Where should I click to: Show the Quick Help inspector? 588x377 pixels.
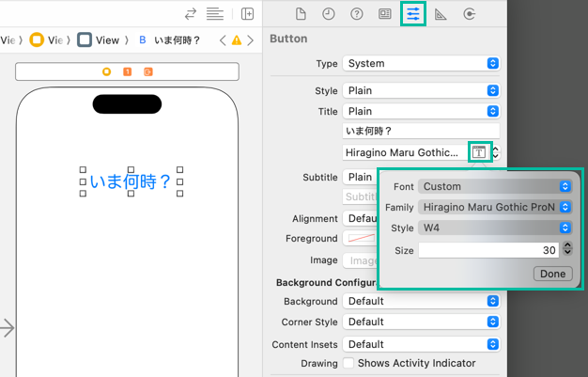coord(356,14)
